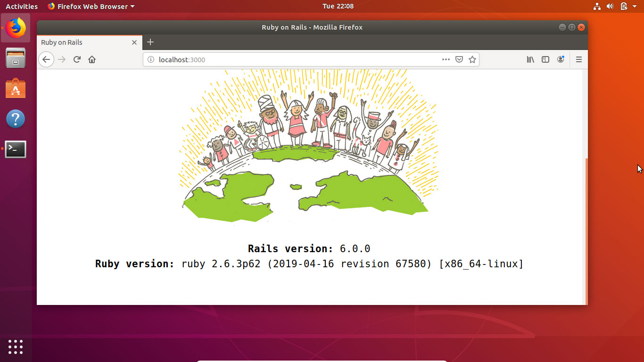Select the Ruby on Rails tab
Viewport: 644px width, 362px height.
(90, 42)
